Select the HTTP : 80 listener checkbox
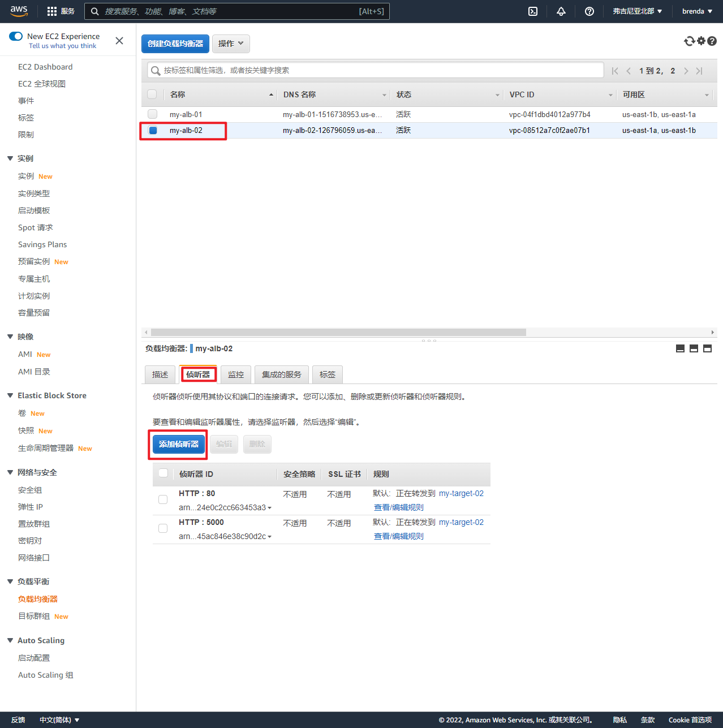This screenshot has height=728, width=723. tap(163, 499)
